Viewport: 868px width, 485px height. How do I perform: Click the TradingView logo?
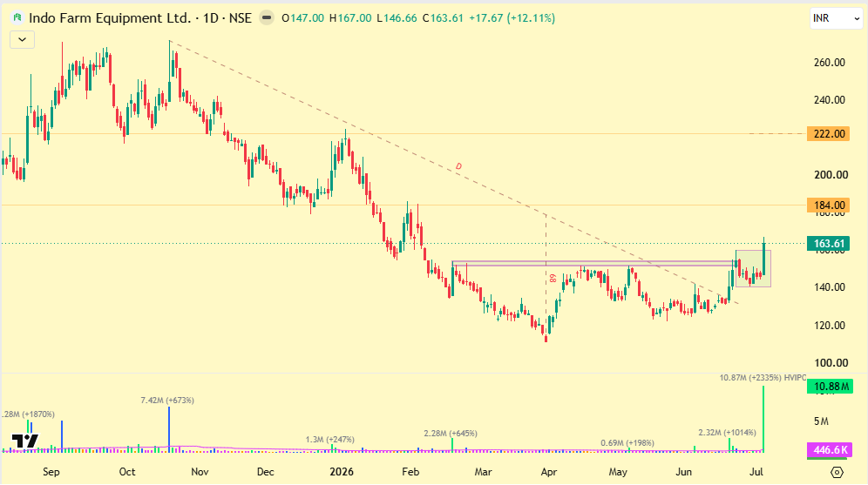pyautogui.click(x=25, y=441)
